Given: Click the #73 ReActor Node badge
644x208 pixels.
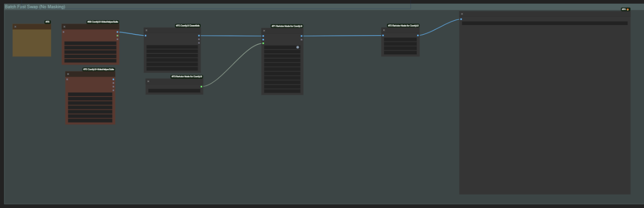Looking at the screenshot, I should coord(187,76).
